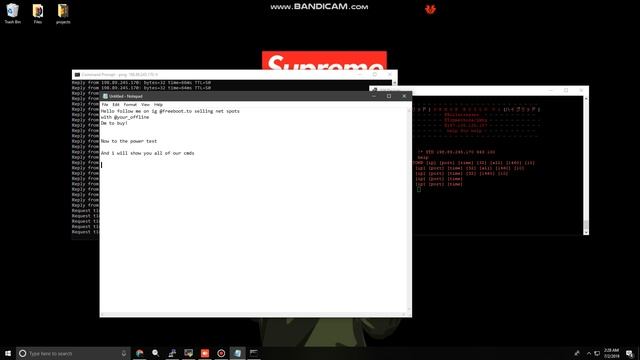Viewport: 640px width, 360px height.
Task: Maximize the right-hand terminal window
Action: point(566,90)
